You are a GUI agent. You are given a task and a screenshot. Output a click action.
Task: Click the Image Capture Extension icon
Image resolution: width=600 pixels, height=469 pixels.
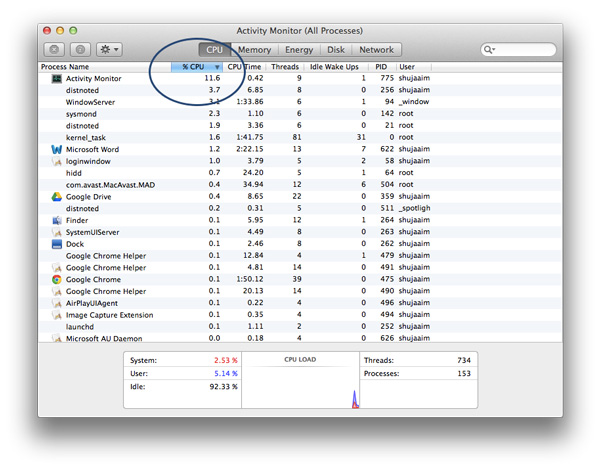57,315
